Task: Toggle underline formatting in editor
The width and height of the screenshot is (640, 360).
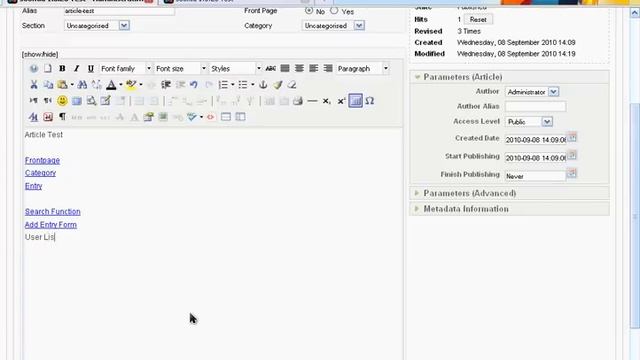Action: point(91,69)
